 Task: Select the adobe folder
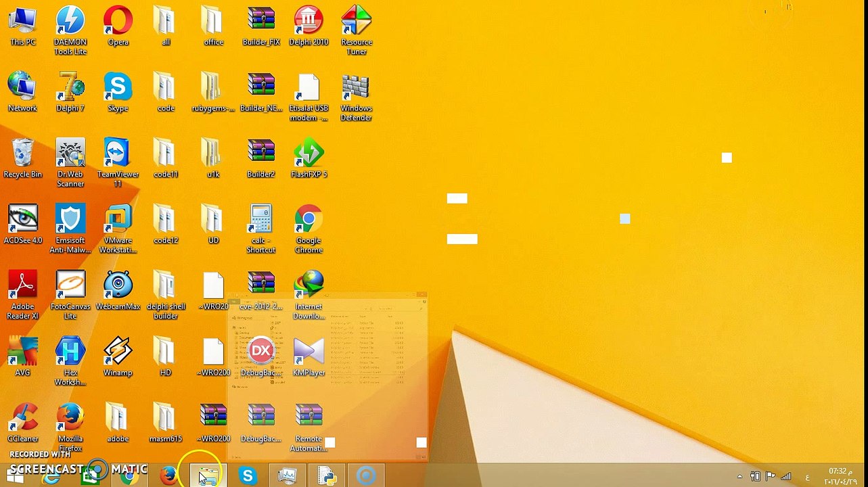[x=118, y=423]
